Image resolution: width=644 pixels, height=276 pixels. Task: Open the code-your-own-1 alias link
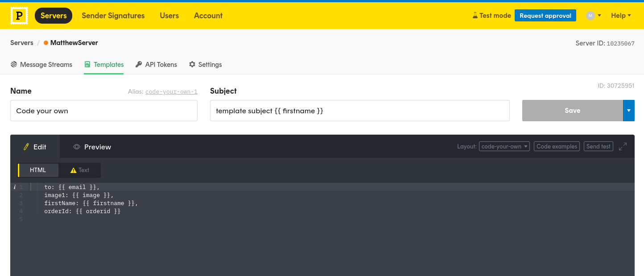click(x=171, y=91)
